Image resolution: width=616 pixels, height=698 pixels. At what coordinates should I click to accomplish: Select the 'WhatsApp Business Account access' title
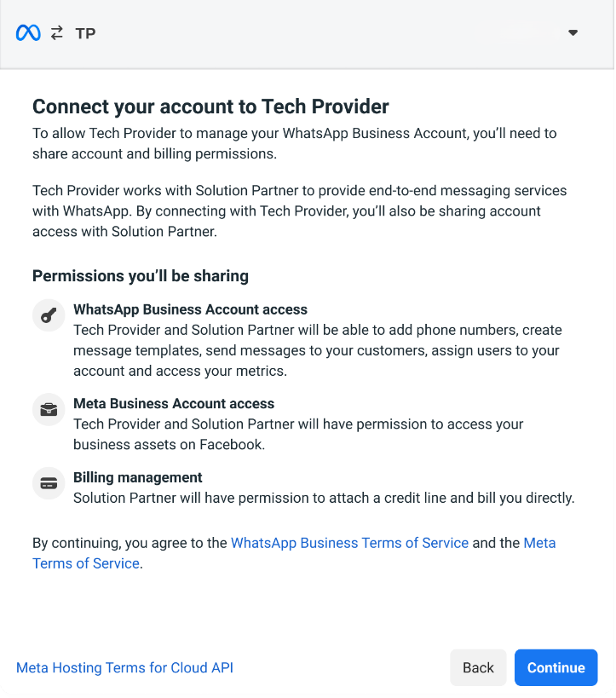click(190, 310)
